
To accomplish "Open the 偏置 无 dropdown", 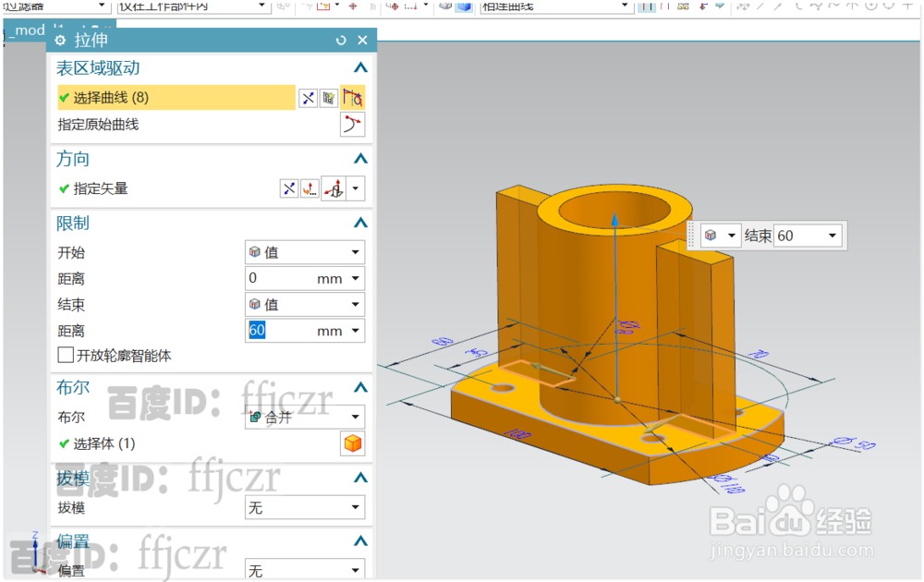I will 305,570.
